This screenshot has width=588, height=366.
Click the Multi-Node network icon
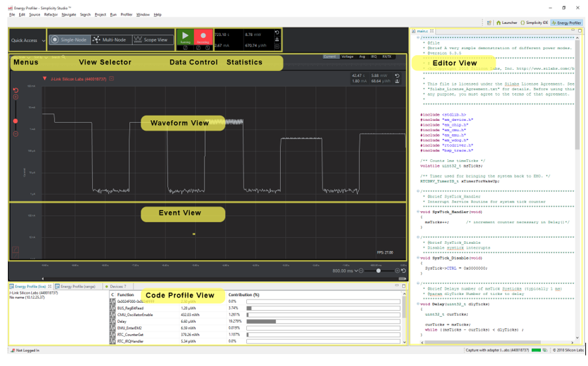click(x=96, y=39)
